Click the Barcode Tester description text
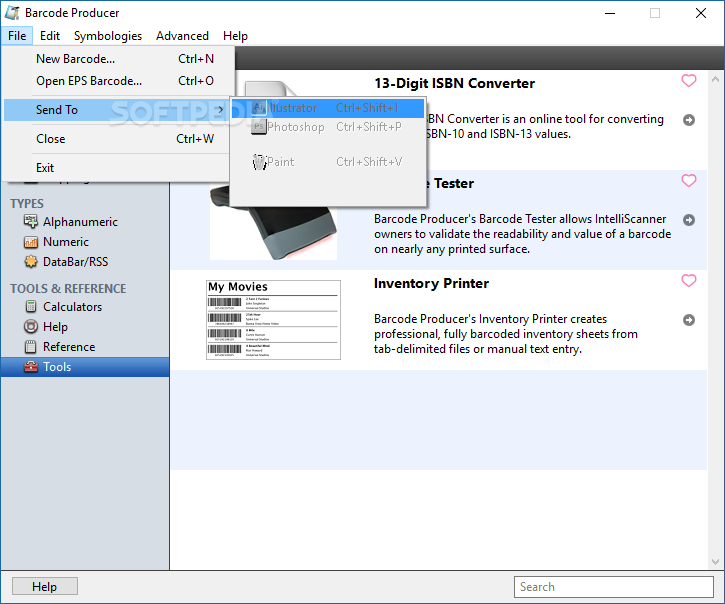 (x=522, y=234)
